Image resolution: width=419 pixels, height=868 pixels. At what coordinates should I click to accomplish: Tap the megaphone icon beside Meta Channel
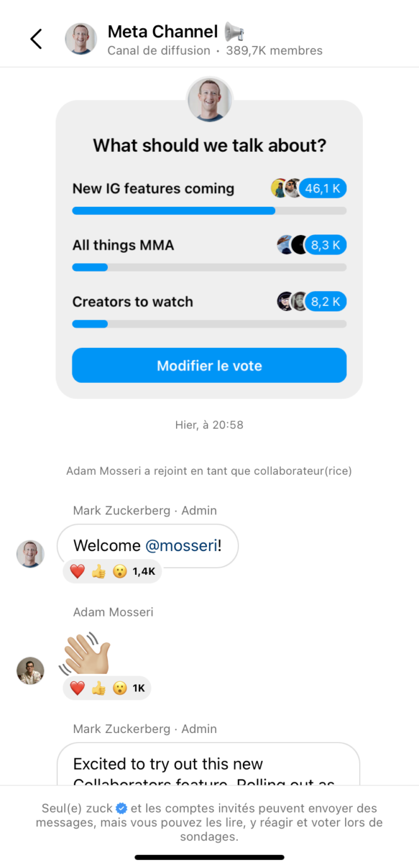click(235, 31)
